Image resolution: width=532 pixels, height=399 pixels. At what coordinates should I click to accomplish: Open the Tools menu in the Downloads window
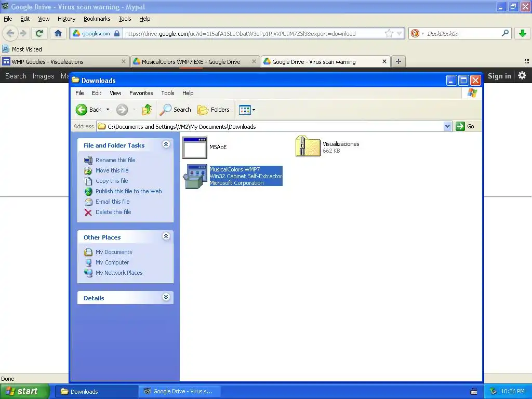click(168, 93)
